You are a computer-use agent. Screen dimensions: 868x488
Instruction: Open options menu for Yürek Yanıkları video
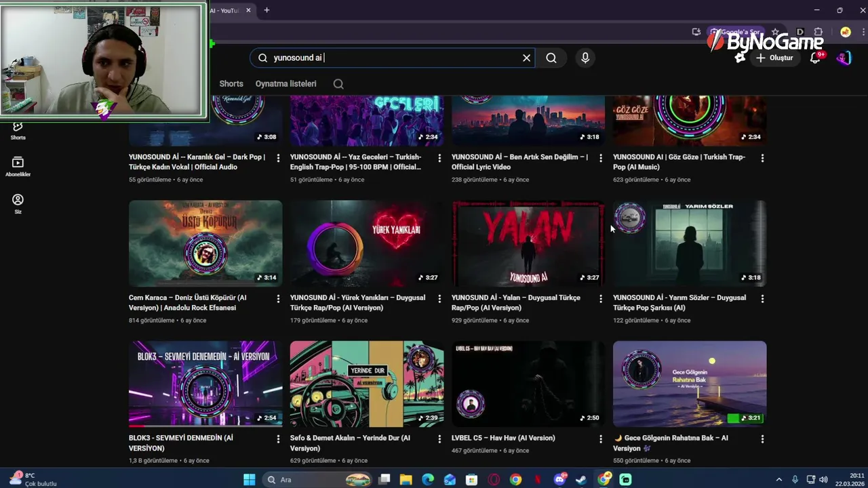click(439, 299)
